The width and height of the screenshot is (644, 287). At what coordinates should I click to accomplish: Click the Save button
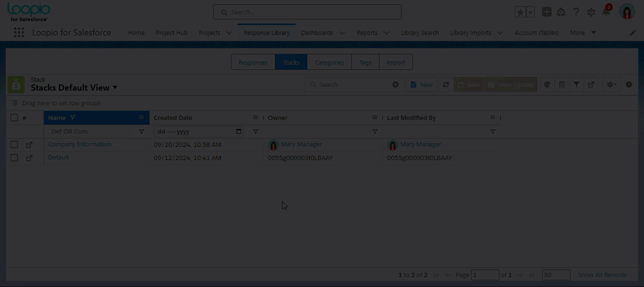point(469,84)
